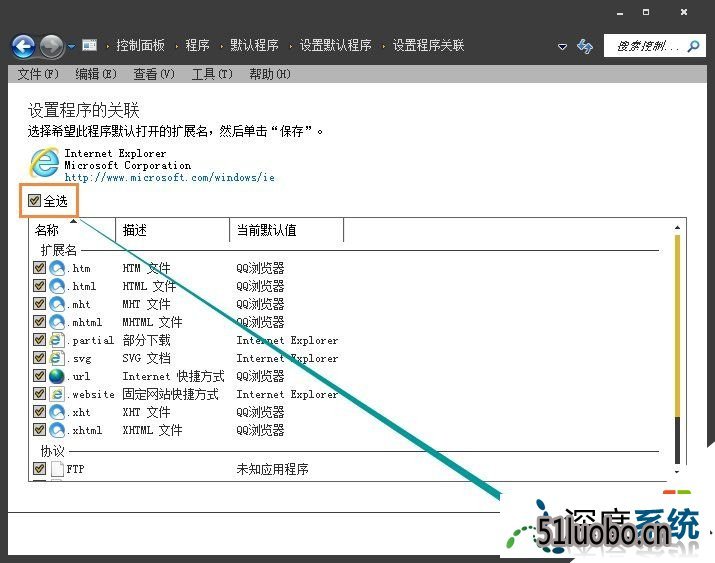Uncheck the .xht extension checkbox
The image size is (715, 563).
click(39, 411)
